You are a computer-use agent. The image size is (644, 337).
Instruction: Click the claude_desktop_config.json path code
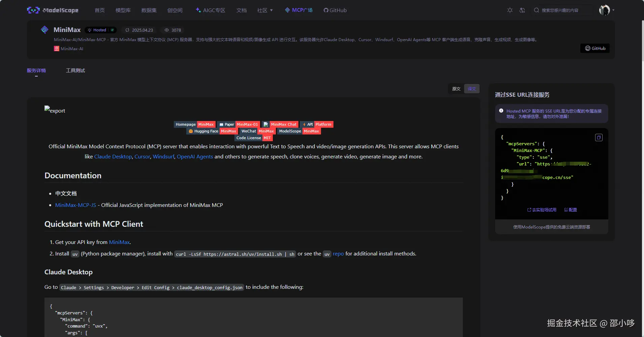[152, 287]
